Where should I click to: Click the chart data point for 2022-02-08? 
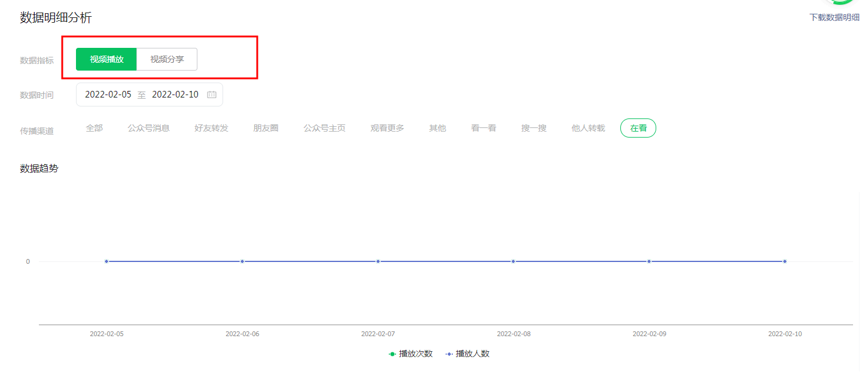513,261
